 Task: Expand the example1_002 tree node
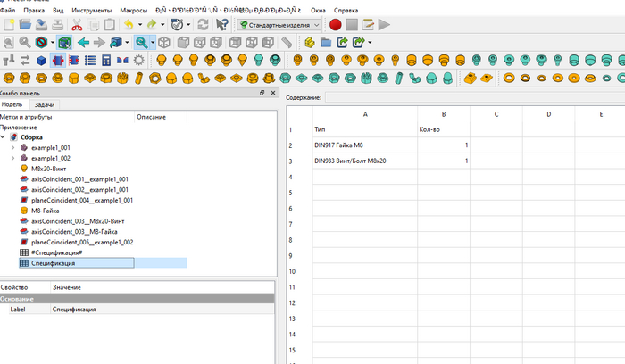pyautogui.click(x=12, y=158)
